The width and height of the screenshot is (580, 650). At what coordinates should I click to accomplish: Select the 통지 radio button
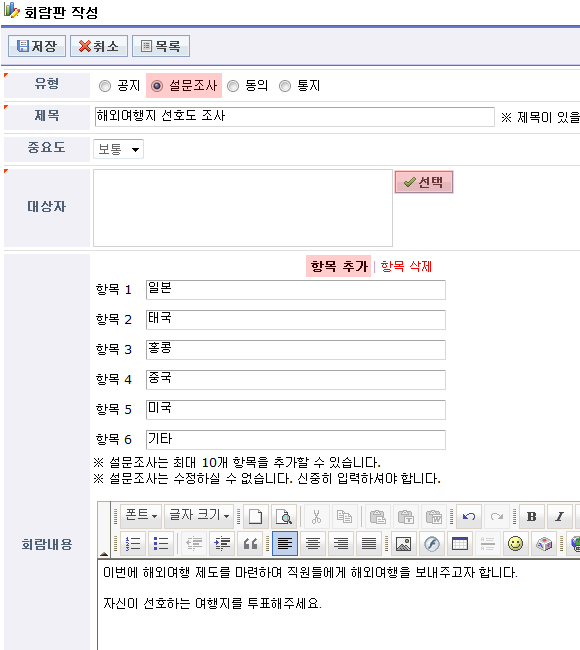tap(285, 86)
